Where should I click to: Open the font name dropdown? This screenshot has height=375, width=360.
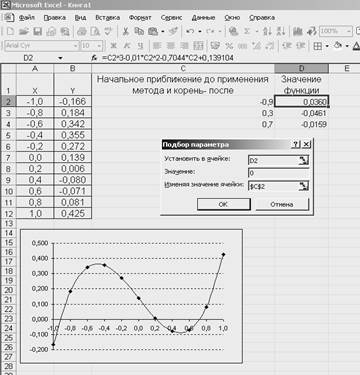[x=76, y=45]
